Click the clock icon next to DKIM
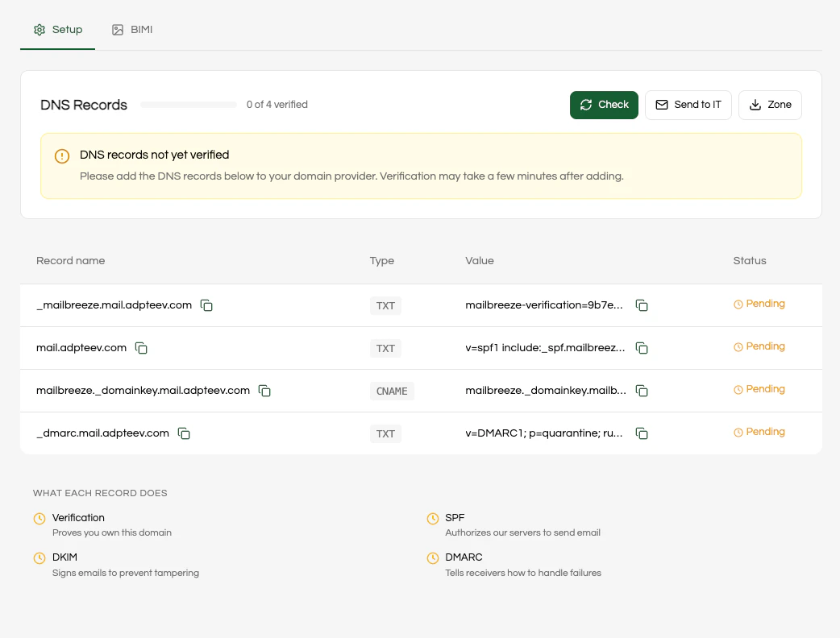Image resolution: width=840 pixels, height=638 pixels. point(40,557)
